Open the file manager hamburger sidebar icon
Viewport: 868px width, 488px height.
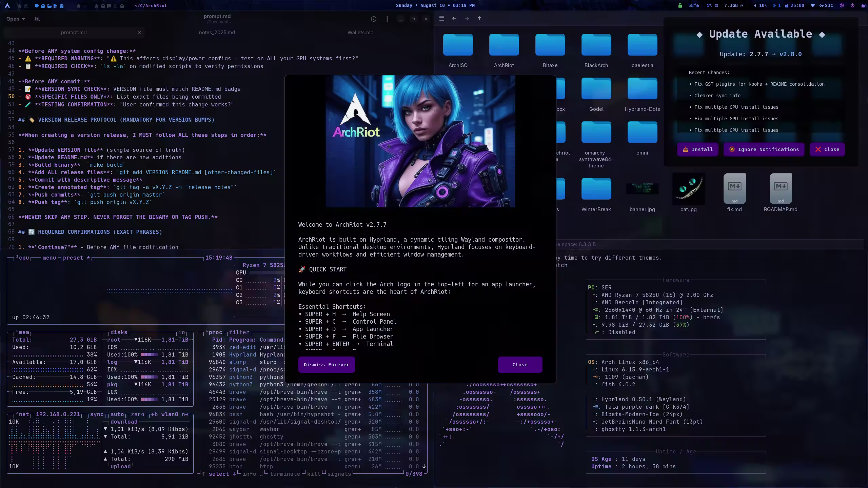[x=441, y=18]
